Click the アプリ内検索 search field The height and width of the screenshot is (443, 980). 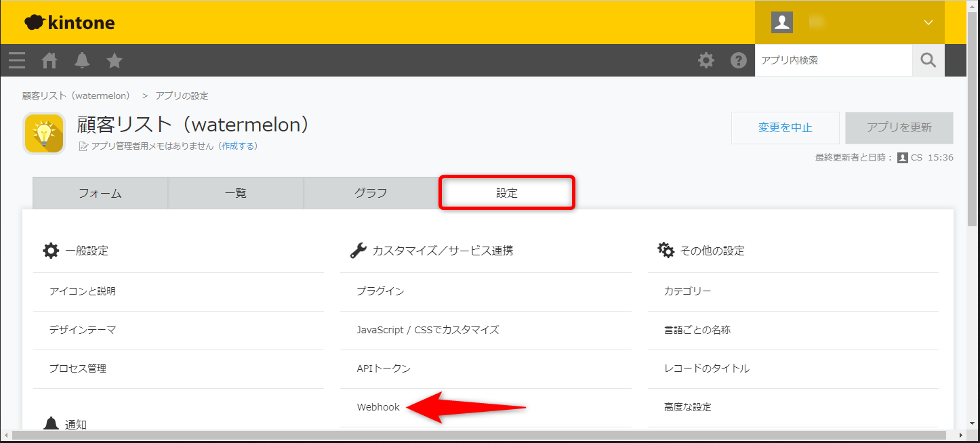pos(833,60)
